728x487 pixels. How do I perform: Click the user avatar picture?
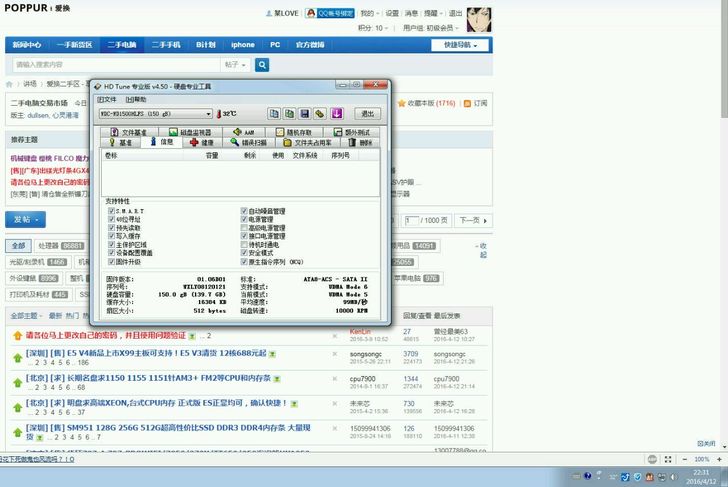478,19
